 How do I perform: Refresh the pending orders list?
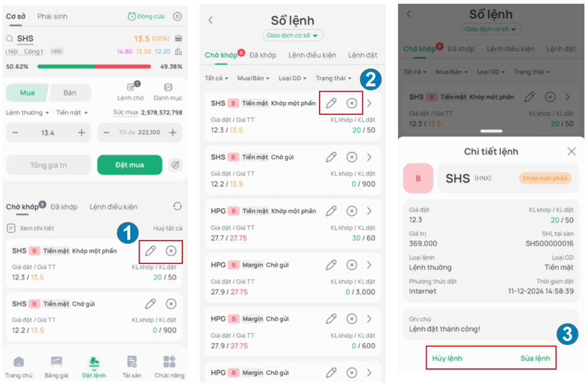(177, 206)
